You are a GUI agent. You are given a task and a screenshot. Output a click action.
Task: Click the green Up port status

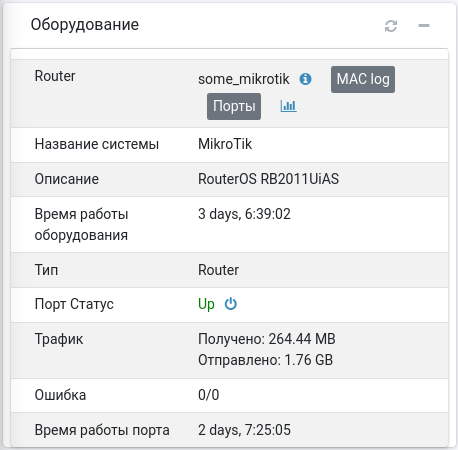click(x=206, y=304)
